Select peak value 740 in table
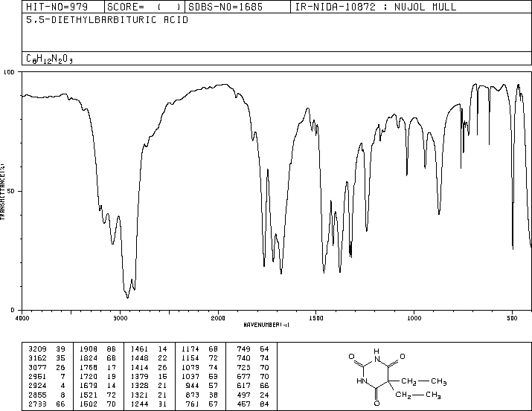 point(243,358)
